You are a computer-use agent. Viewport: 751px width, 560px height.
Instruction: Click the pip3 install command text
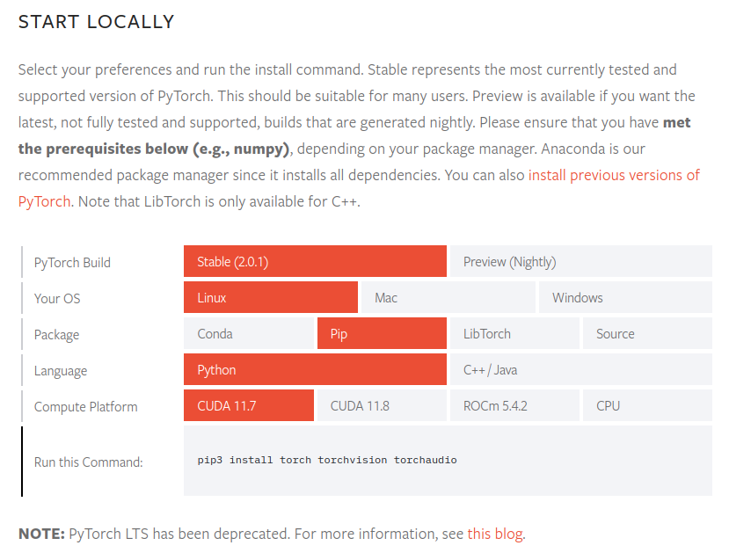click(x=327, y=460)
